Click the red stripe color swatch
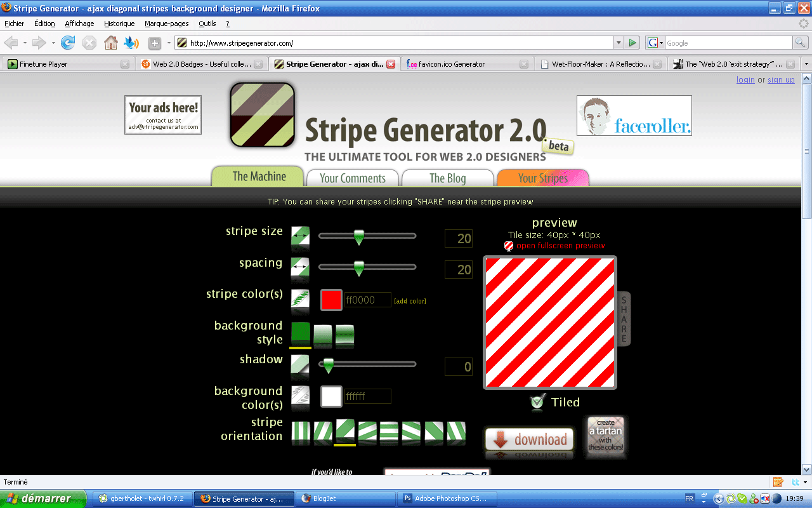The width and height of the screenshot is (812, 508). coord(331,300)
